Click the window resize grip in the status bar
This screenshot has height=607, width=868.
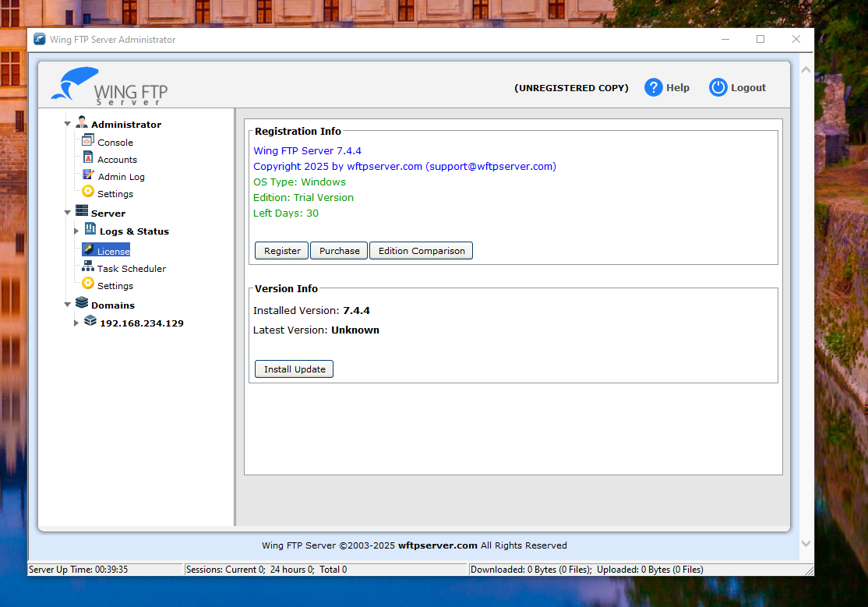pyautogui.click(x=810, y=570)
